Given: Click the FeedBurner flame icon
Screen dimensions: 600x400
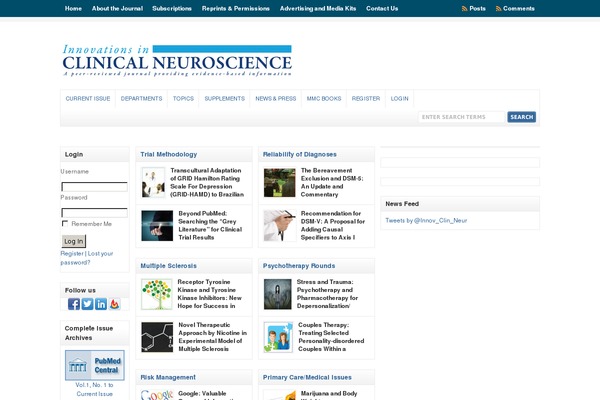Looking at the screenshot, I should click(115, 304).
